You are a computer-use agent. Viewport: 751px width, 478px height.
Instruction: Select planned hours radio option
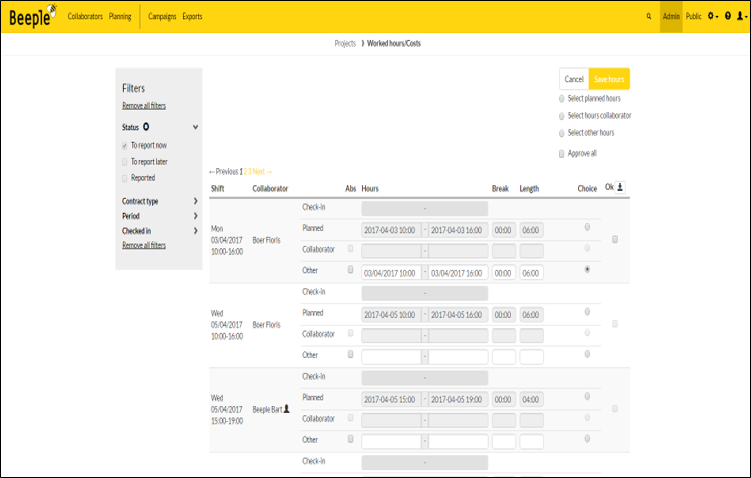pos(561,99)
